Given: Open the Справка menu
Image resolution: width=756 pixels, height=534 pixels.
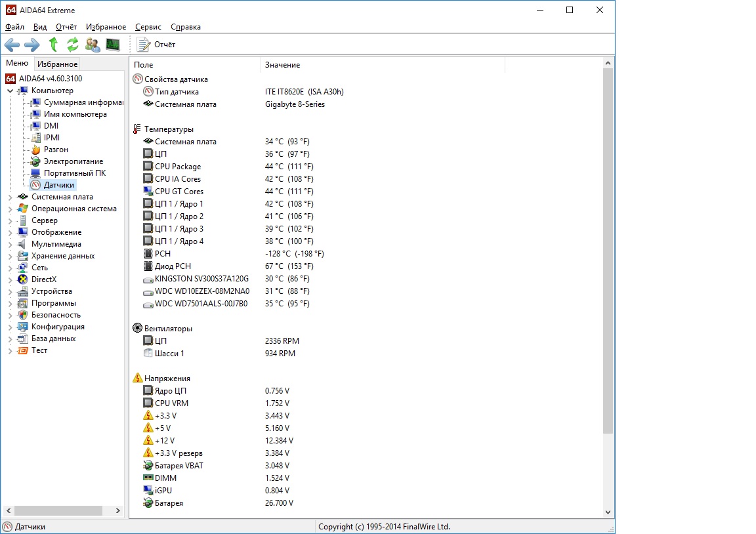Looking at the screenshot, I should [186, 27].
